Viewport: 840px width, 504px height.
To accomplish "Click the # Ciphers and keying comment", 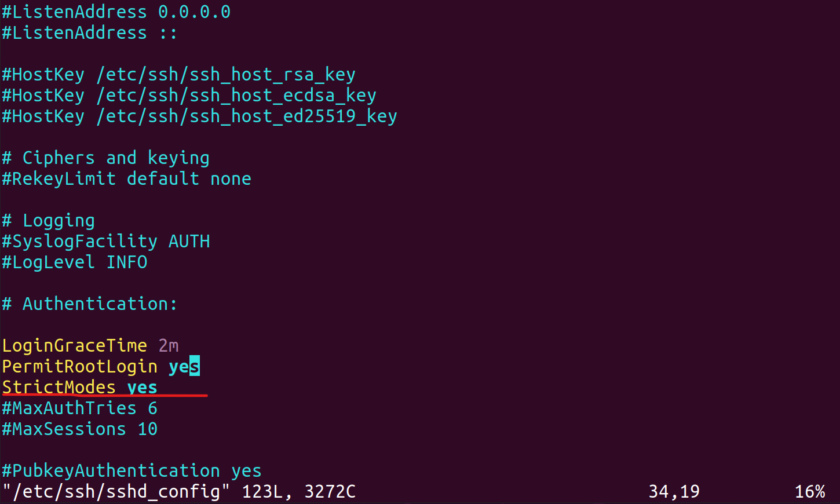I will point(106,158).
